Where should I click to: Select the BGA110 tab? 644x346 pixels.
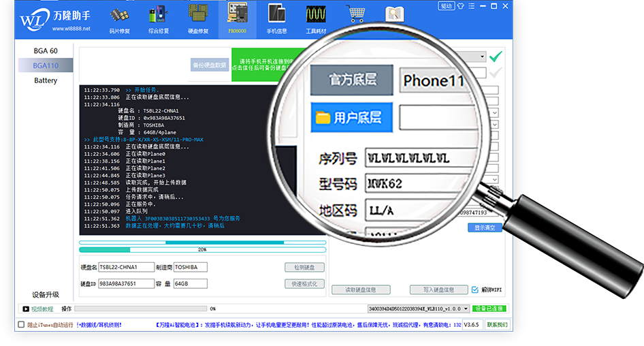point(46,65)
